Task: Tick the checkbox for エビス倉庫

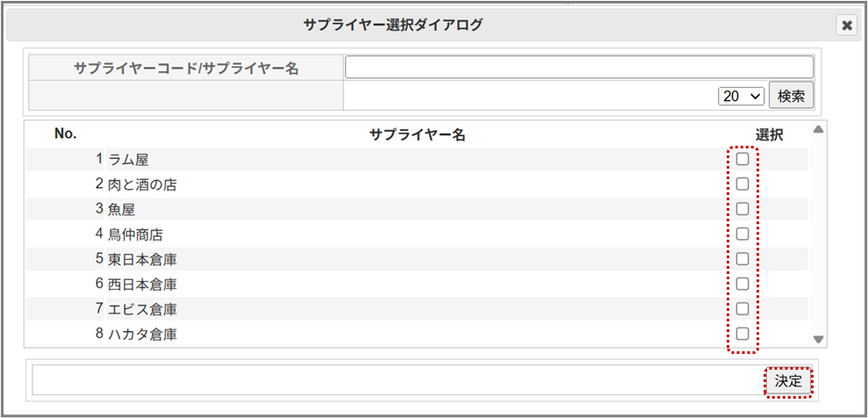Action: (x=742, y=309)
